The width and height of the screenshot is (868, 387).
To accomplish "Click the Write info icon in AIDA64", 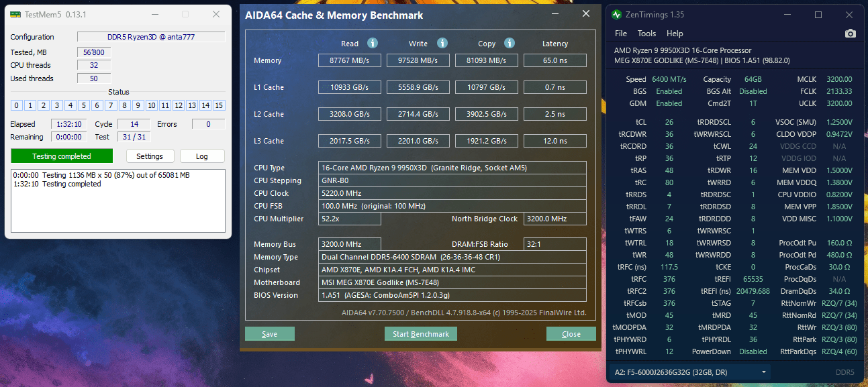I will pyautogui.click(x=442, y=43).
